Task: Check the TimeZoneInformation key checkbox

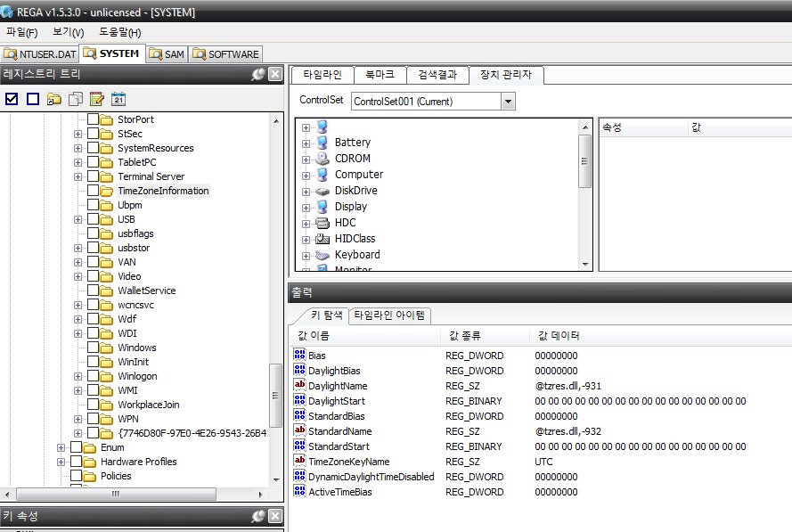Action: [93, 191]
